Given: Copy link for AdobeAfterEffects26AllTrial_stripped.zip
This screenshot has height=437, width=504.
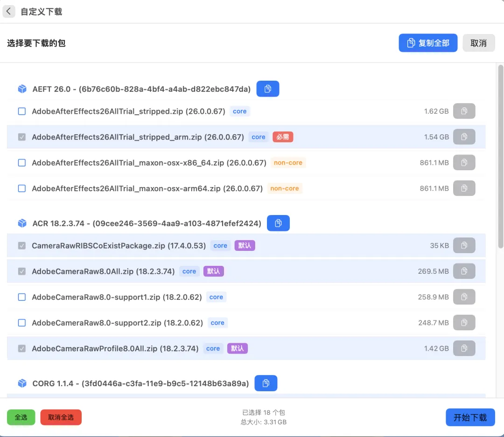Looking at the screenshot, I should pyautogui.click(x=464, y=111).
